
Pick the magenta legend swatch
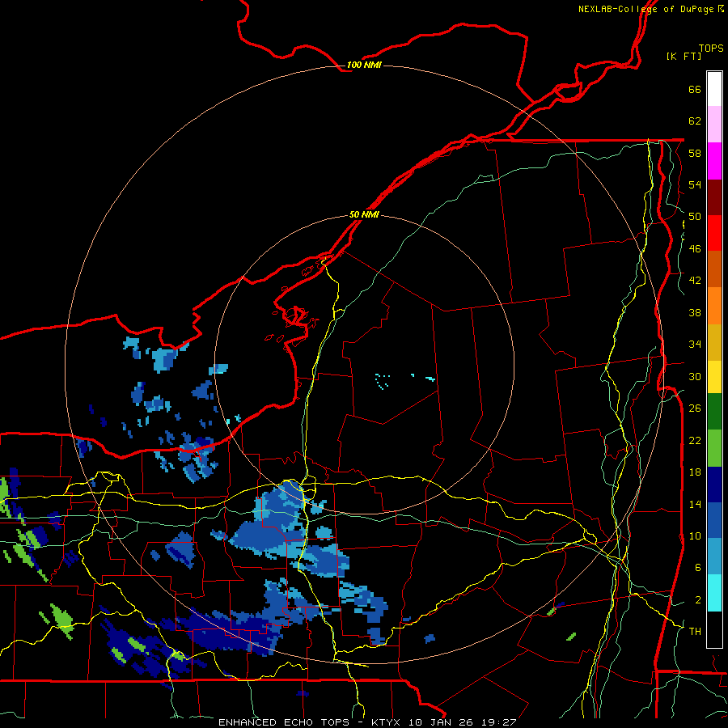tap(714, 161)
